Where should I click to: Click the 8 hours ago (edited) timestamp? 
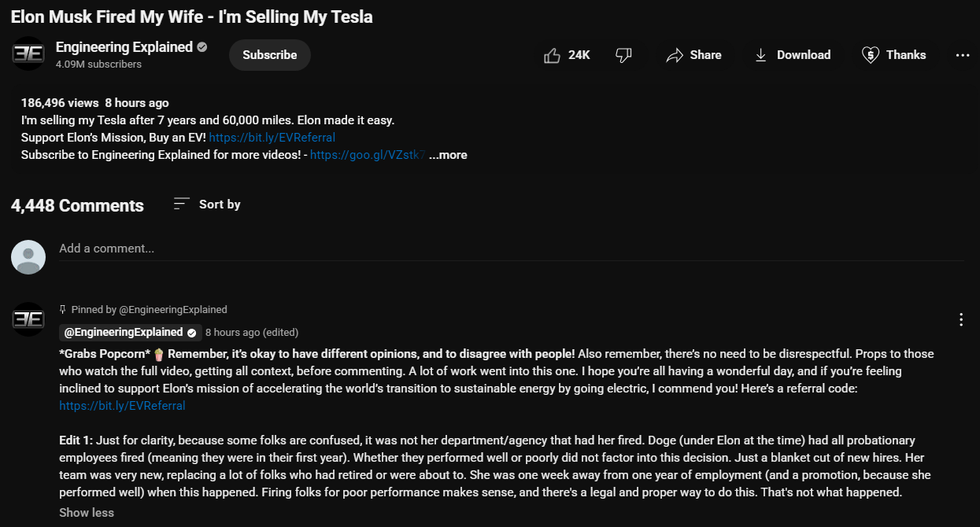(252, 332)
